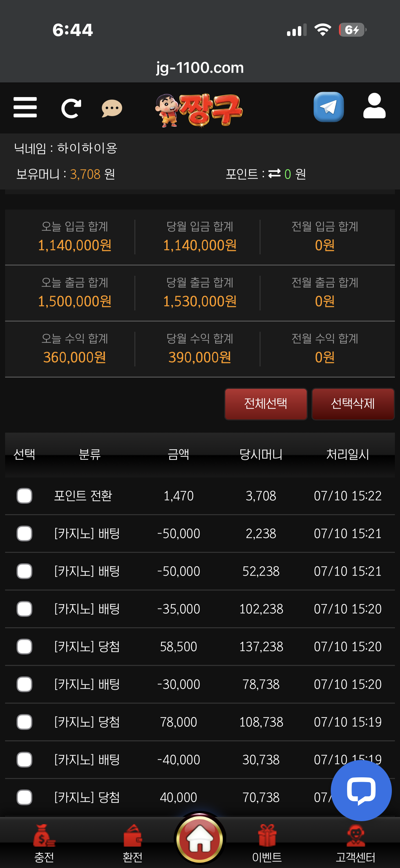
Task: Open the hamburger menu
Action: (x=25, y=107)
